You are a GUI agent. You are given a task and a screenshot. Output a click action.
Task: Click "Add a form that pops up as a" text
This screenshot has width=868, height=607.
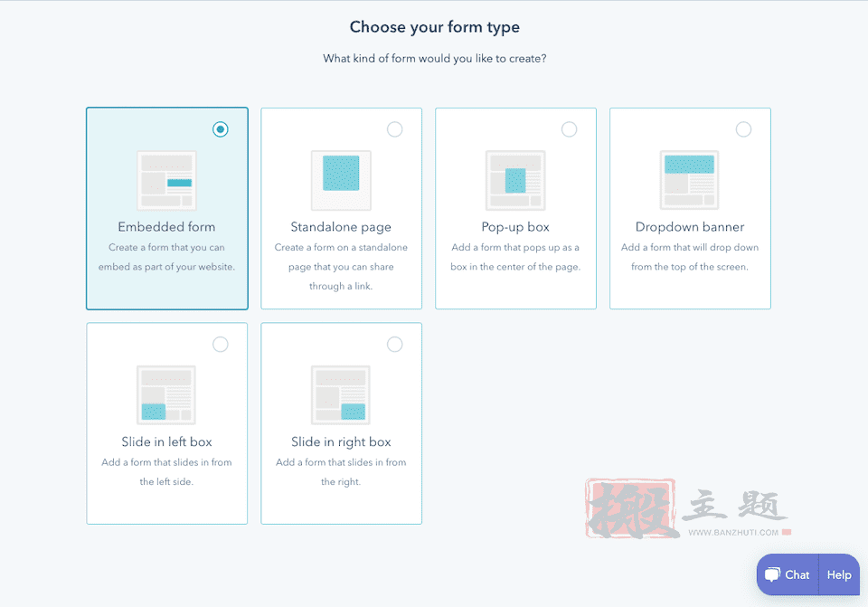[x=515, y=248]
